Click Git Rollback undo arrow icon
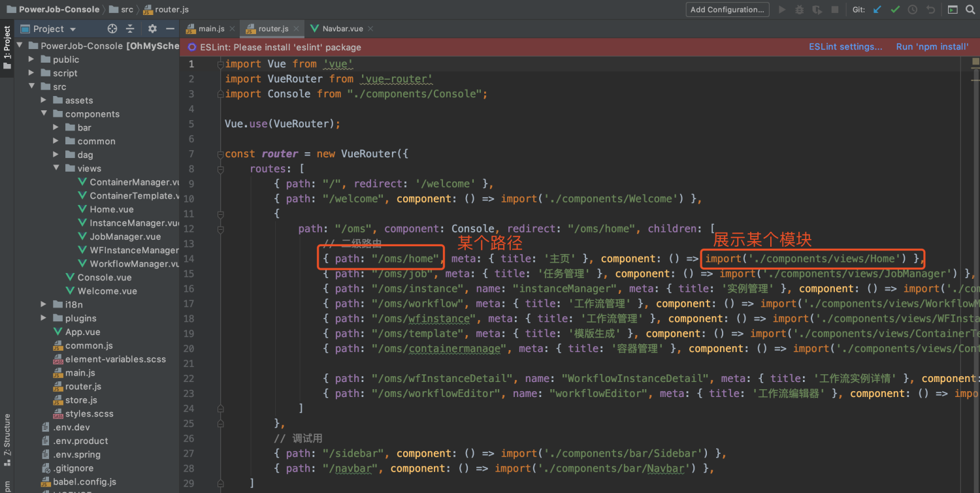This screenshot has height=493, width=980. pyautogui.click(x=930, y=10)
